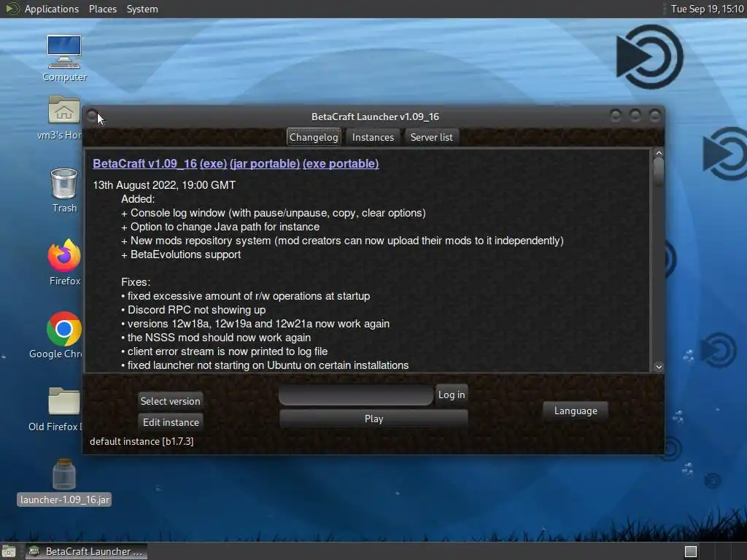Click the '13th August 2022, 19:00 GMT' date text

tap(164, 184)
